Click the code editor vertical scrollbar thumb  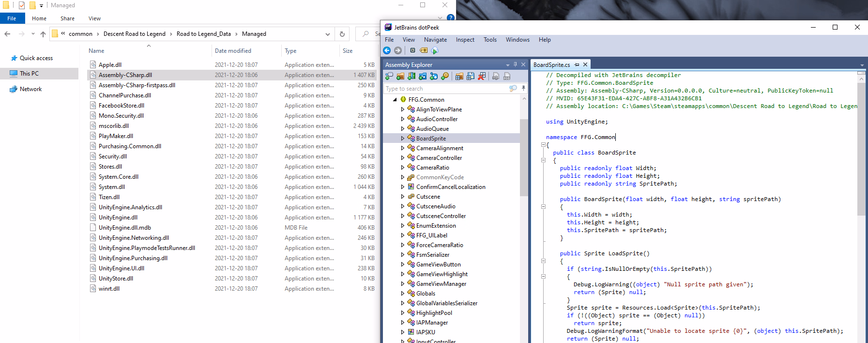click(861, 149)
